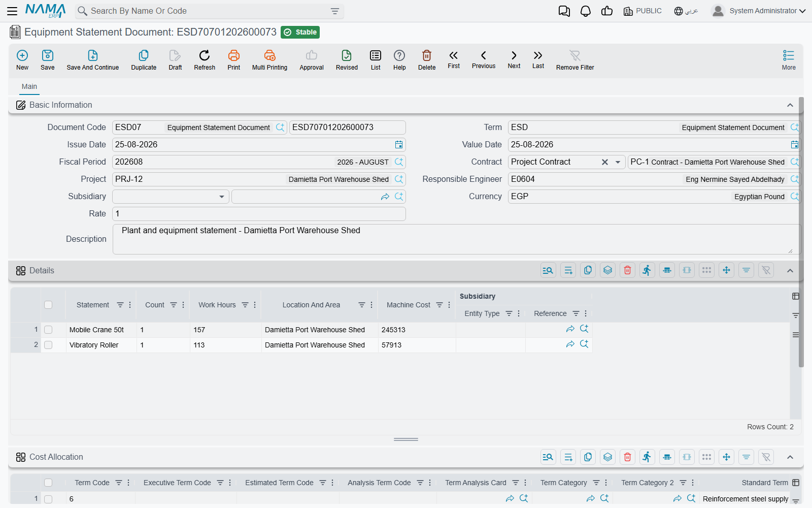Open the More options menu

(x=789, y=60)
